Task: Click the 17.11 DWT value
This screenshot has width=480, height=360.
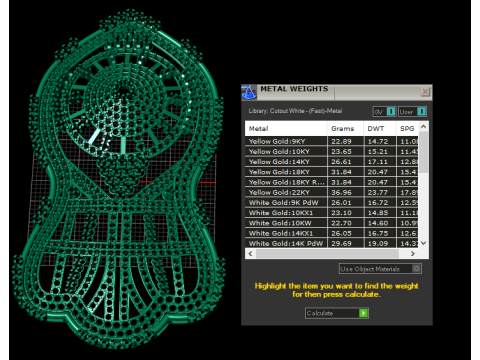Action: (x=378, y=162)
